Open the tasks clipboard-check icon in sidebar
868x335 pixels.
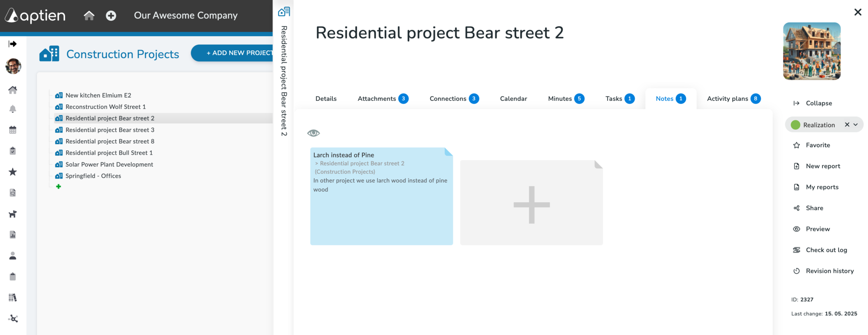(x=13, y=151)
